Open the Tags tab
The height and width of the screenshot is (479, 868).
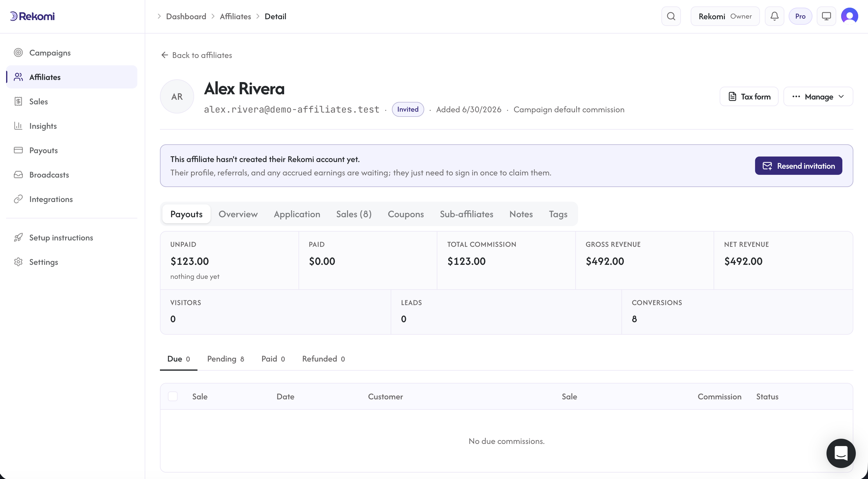(x=558, y=214)
